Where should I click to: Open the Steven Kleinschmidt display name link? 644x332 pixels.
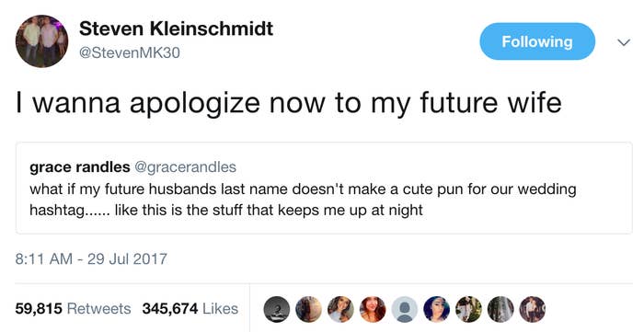click(176, 29)
